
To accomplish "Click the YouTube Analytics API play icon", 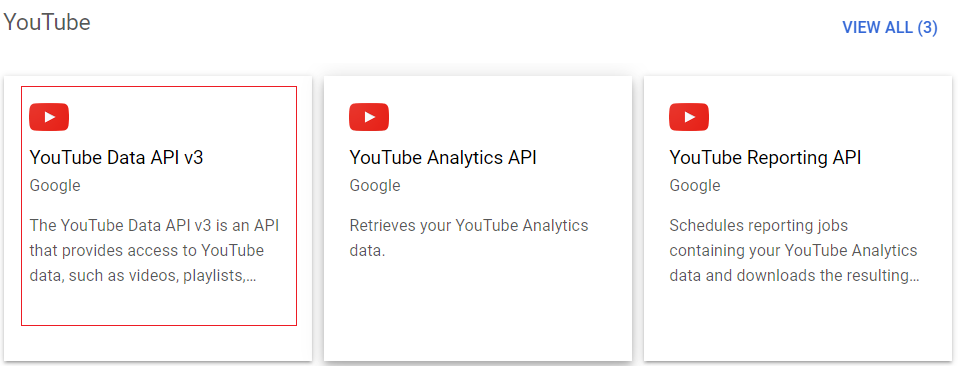I will tap(369, 117).
